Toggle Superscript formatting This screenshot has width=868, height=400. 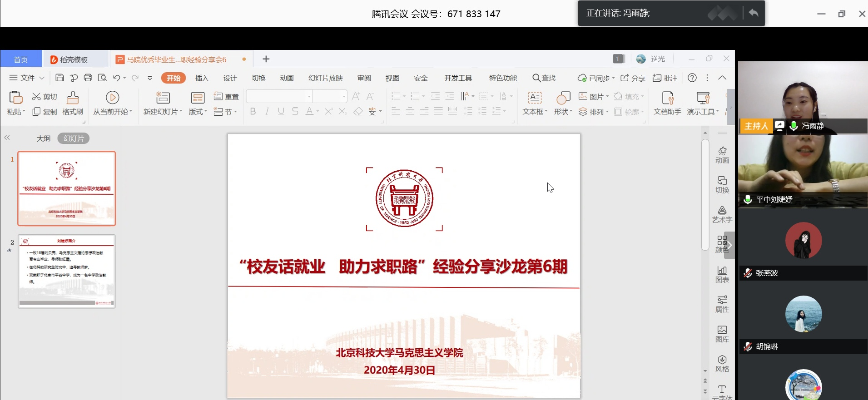click(328, 111)
